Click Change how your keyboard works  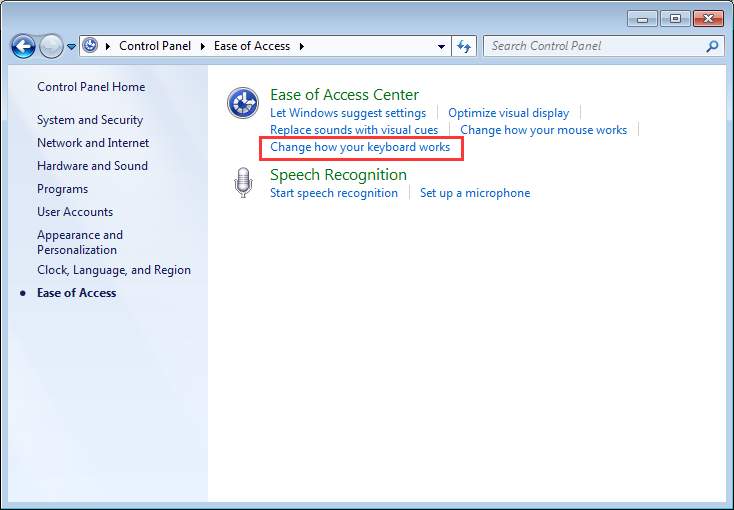(360, 147)
